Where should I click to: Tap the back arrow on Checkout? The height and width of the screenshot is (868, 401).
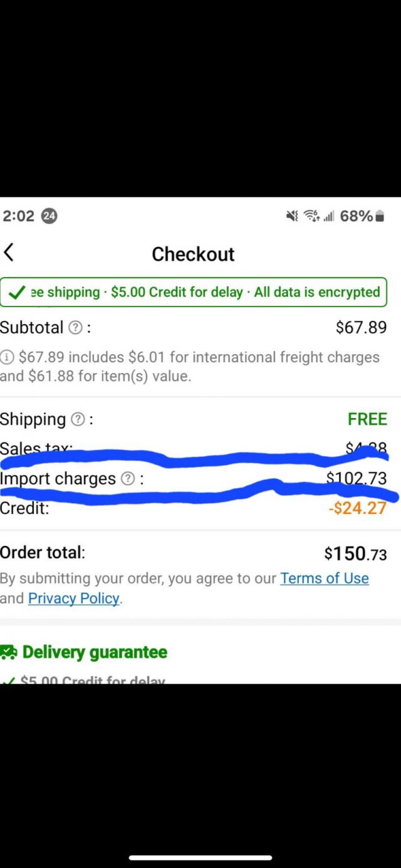(x=8, y=253)
